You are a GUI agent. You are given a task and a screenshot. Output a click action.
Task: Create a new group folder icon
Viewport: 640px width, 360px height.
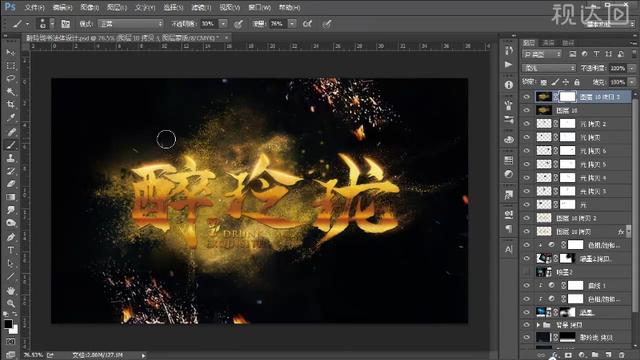595,355
